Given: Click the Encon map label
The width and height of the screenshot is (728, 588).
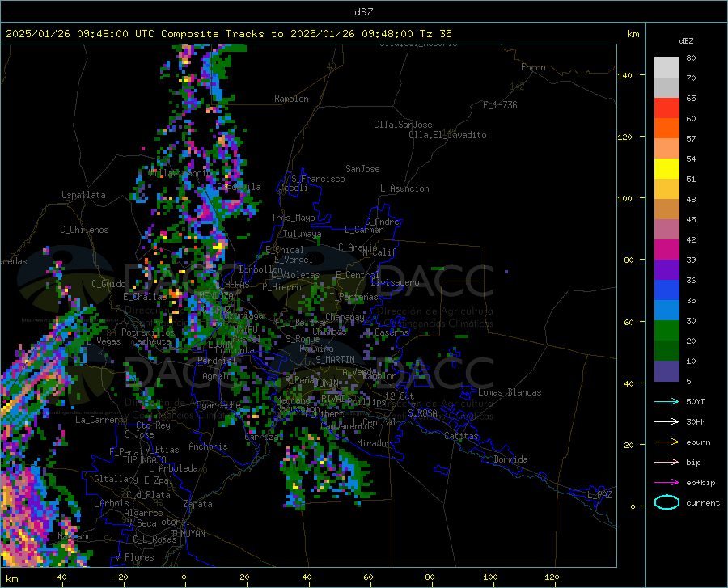Looking at the screenshot, I should point(533,67).
